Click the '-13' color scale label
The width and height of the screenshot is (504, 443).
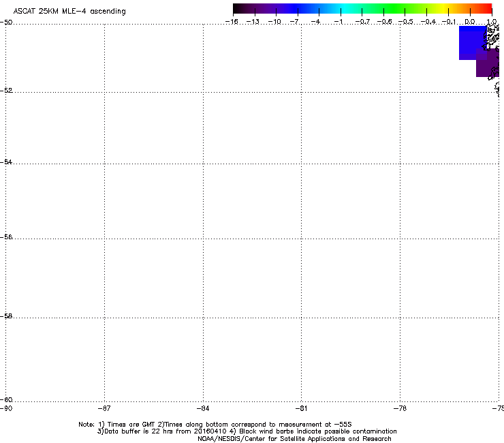[x=253, y=22]
